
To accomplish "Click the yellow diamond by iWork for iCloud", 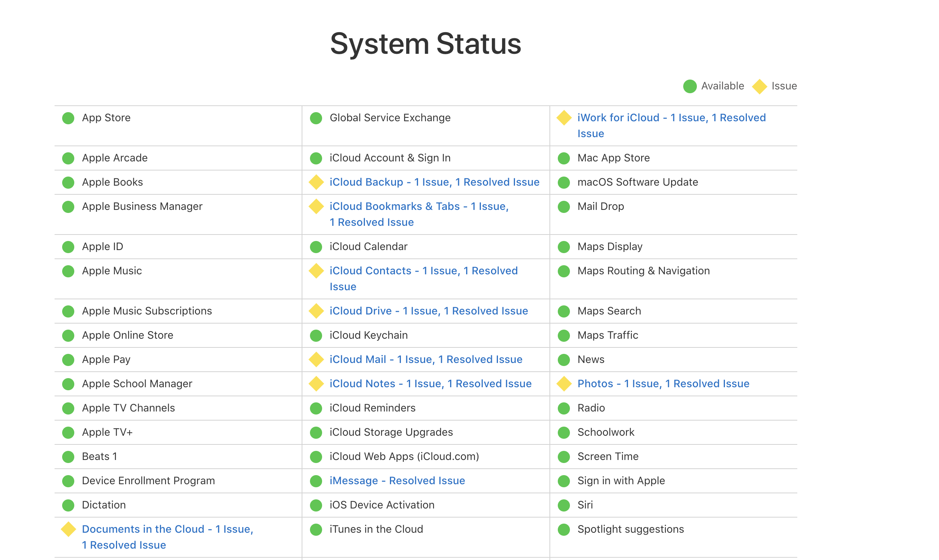I will (x=564, y=118).
